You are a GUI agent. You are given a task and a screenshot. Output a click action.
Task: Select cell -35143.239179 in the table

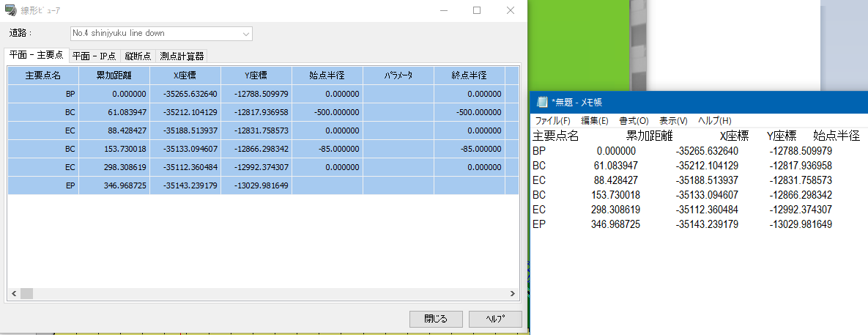(185, 185)
